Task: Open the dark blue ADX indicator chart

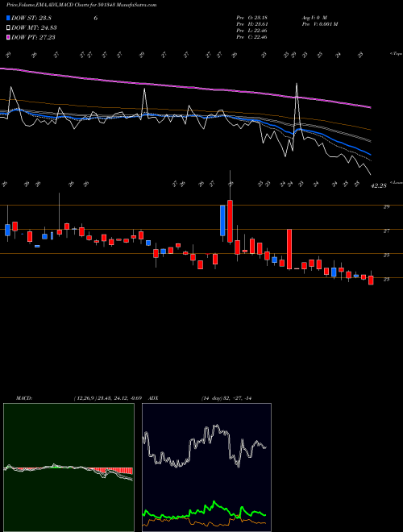Action: coord(206,468)
